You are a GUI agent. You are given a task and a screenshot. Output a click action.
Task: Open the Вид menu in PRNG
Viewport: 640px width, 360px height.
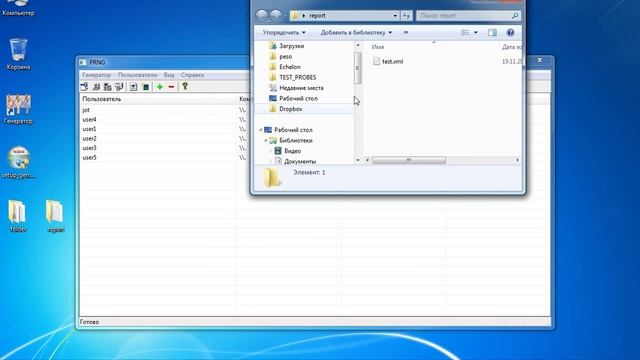[x=169, y=75]
